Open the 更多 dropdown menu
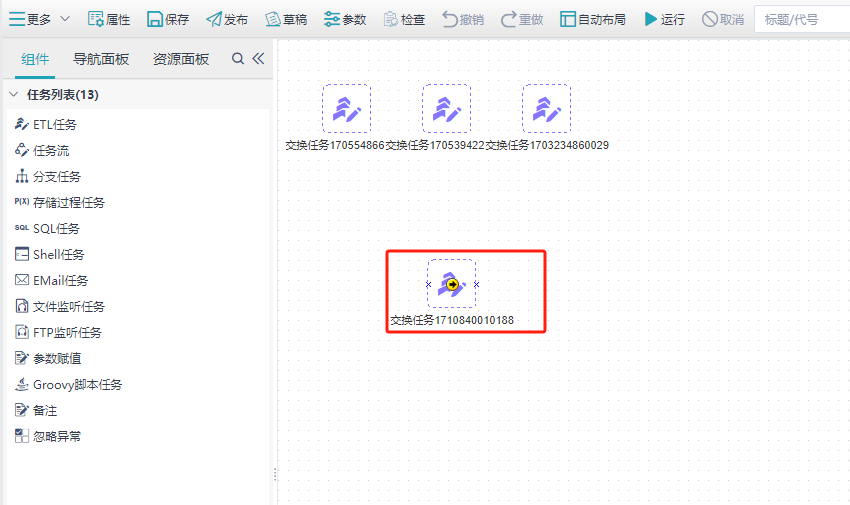The image size is (850, 505). click(x=40, y=19)
